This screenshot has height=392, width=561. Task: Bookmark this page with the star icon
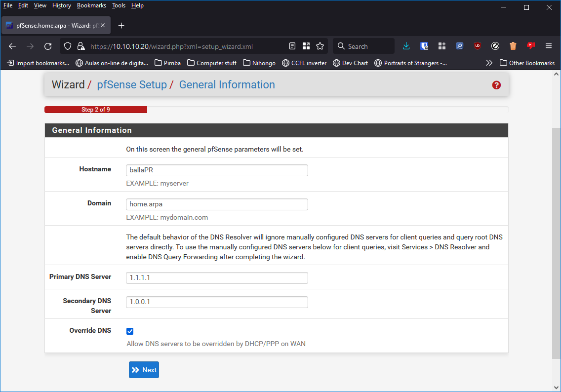pyautogui.click(x=320, y=46)
